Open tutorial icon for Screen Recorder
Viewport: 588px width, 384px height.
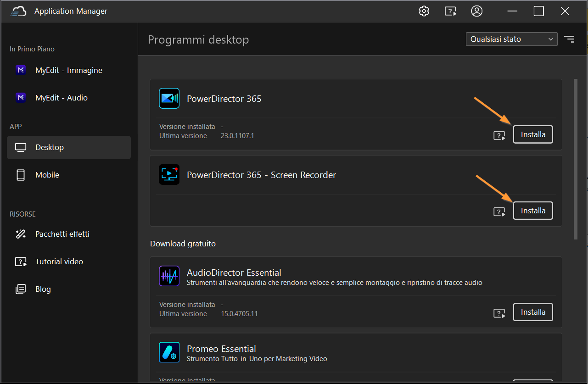[499, 211]
